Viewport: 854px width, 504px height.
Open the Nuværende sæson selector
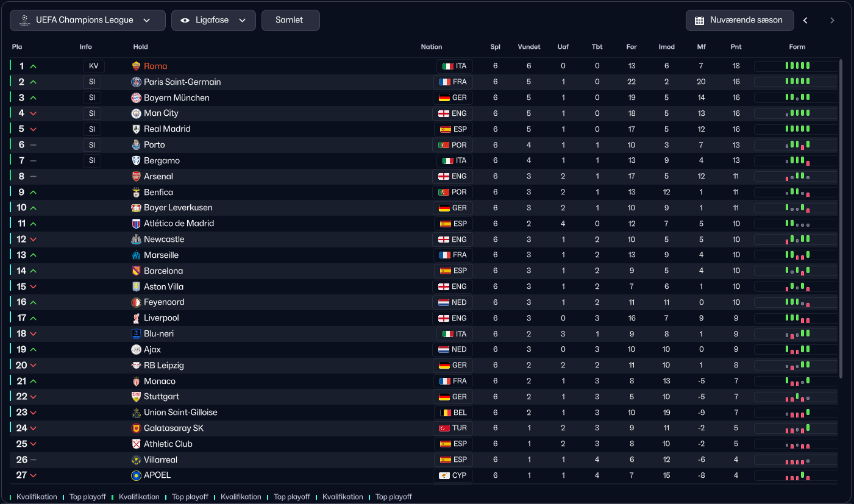click(740, 20)
